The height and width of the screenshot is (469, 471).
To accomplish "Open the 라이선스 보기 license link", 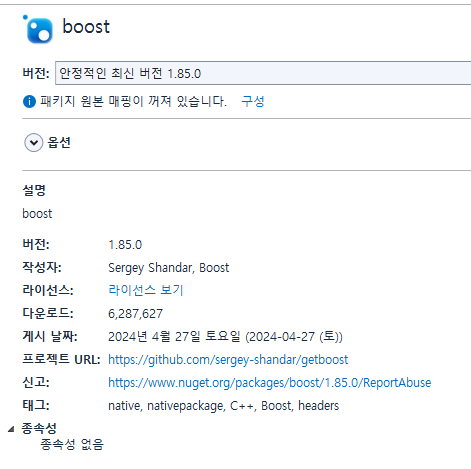I will tap(146, 290).
